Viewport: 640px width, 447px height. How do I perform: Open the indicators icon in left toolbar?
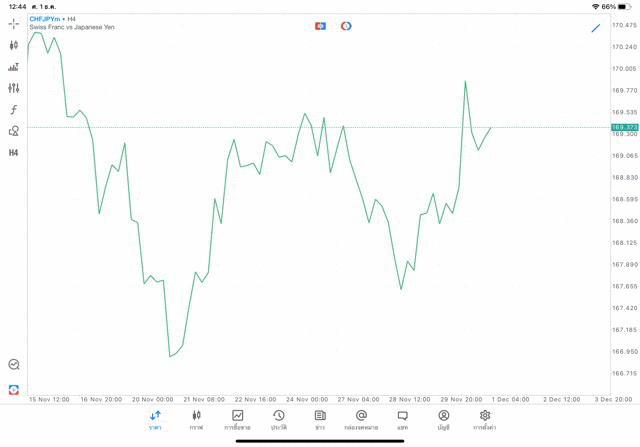[x=14, y=67]
